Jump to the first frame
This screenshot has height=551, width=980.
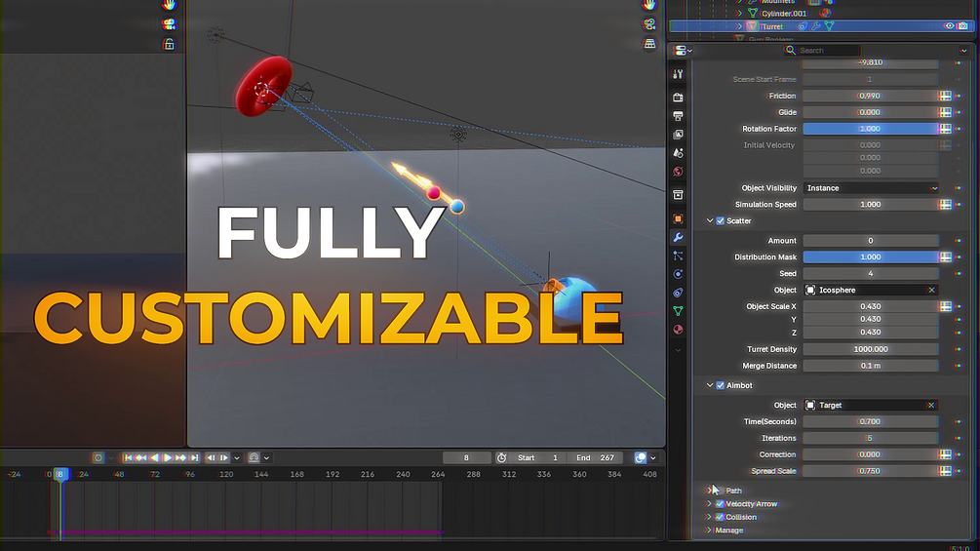[128, 458]
